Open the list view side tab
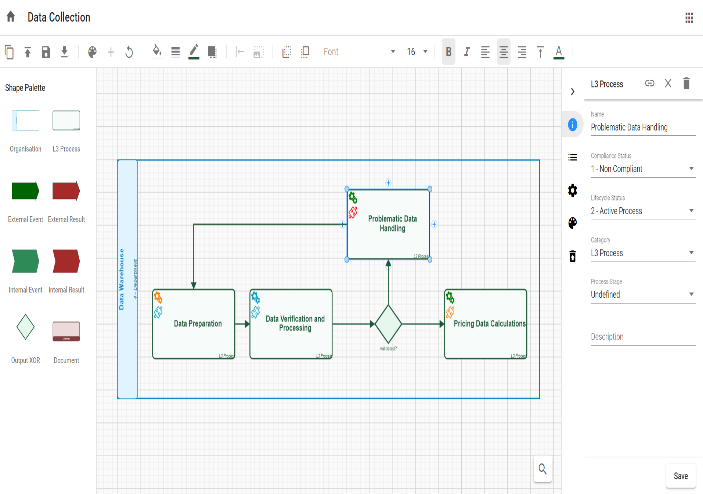Screen dimensions: 703x494 pos(572,157)
